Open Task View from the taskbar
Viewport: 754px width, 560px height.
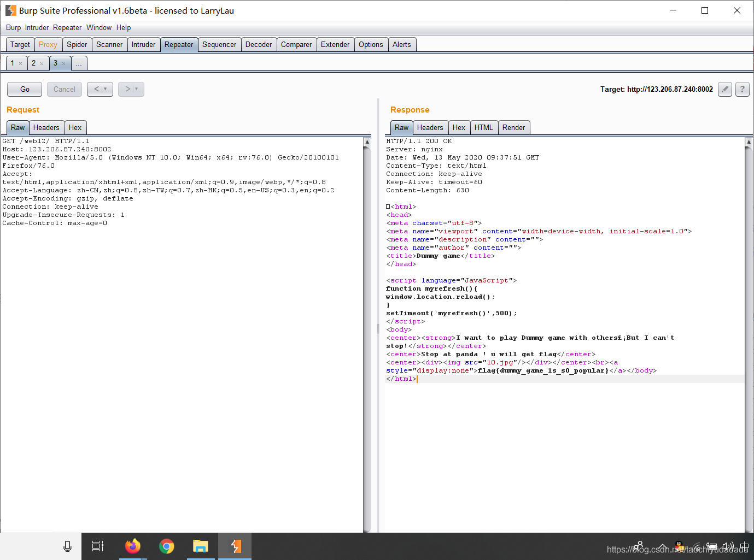point(98,546)
